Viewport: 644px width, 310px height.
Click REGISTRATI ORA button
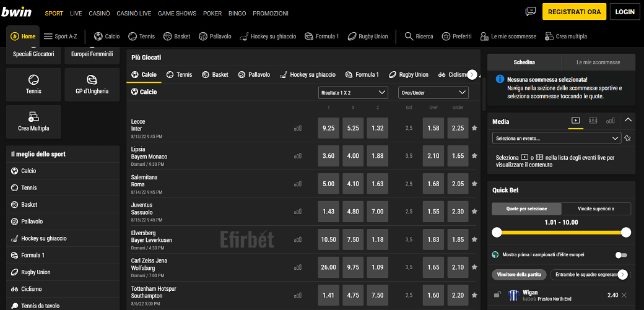(574, 12)
